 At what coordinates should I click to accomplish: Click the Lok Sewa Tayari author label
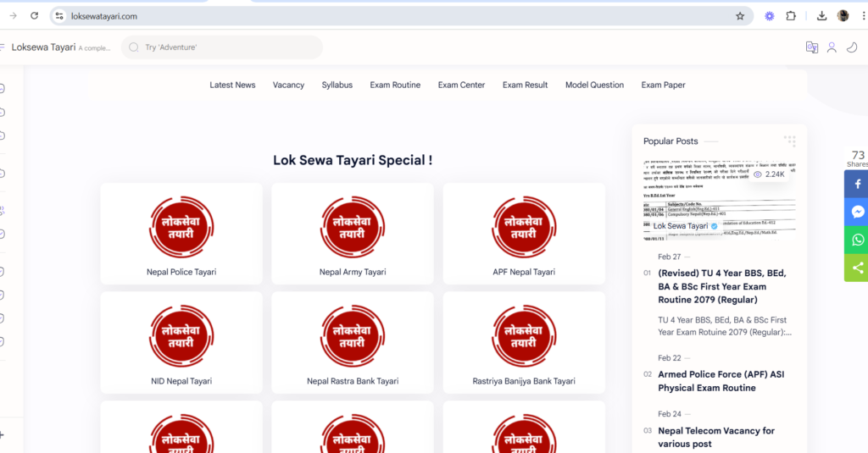[x=681, y=226]
